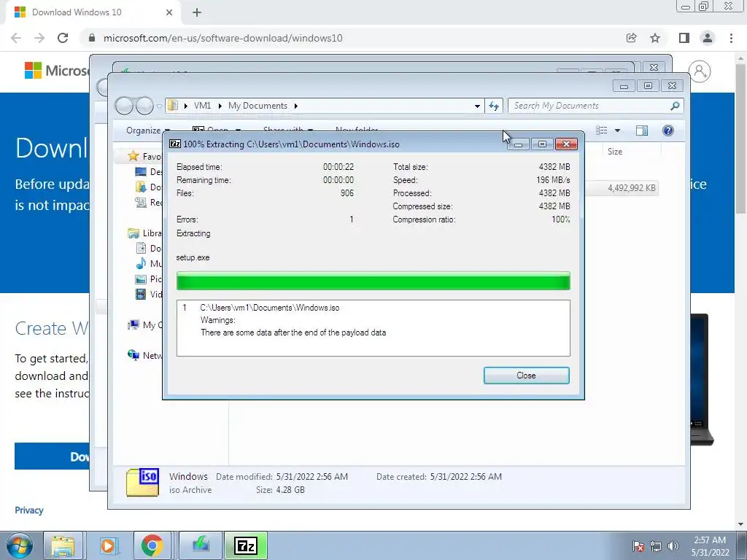Click the Music library icon in navigation pane
Image resolution: width=747 pixels, height=560 pixels.
(x=141, y=263)
